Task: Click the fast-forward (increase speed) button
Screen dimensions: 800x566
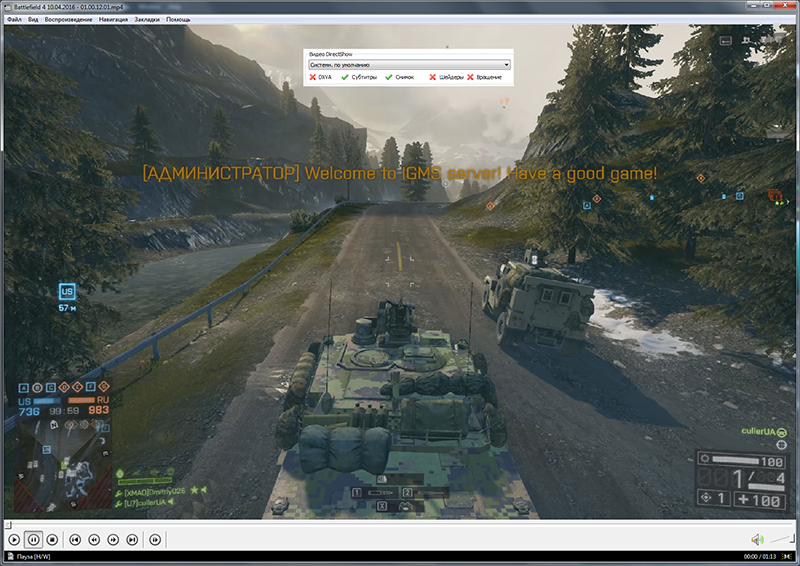Action: click(x=113, y=539)
